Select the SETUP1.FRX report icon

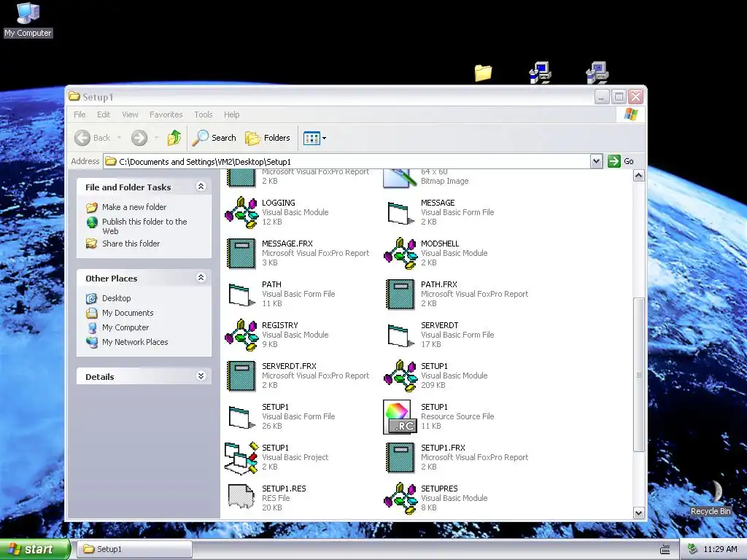pos(400,458)
